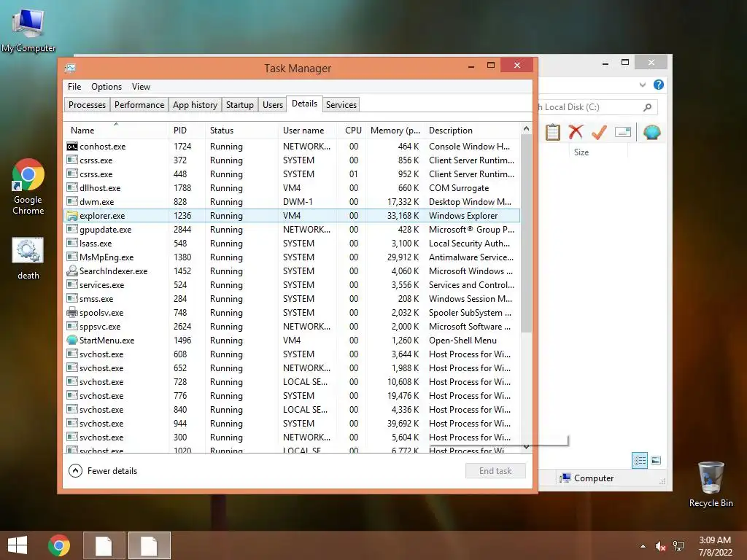Show hidden tray icons arrow
Screen dimensions: 747x560
(x=643, y=546)
